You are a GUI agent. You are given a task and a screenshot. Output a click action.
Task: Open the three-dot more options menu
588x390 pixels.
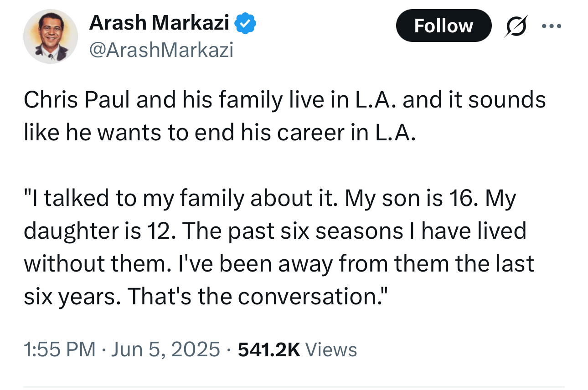(x=552, y=26)
